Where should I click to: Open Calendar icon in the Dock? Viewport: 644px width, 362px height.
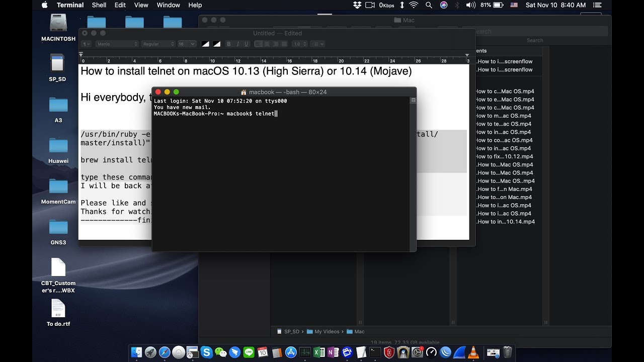pos(263,352)
